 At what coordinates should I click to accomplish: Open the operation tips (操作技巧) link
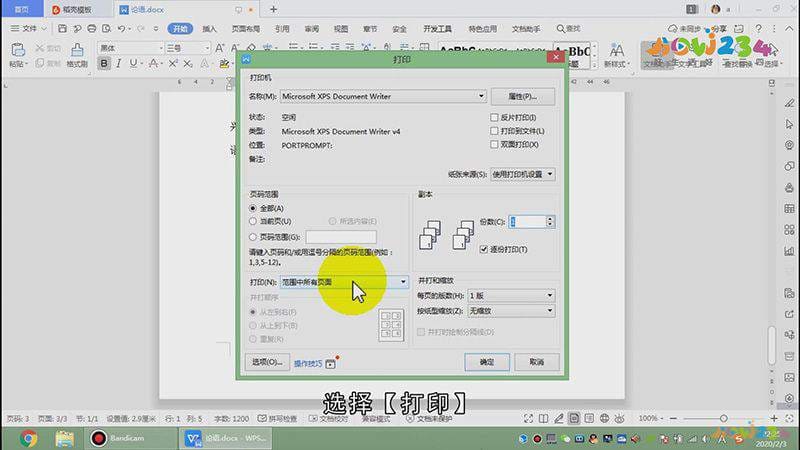tap(308, 363)
